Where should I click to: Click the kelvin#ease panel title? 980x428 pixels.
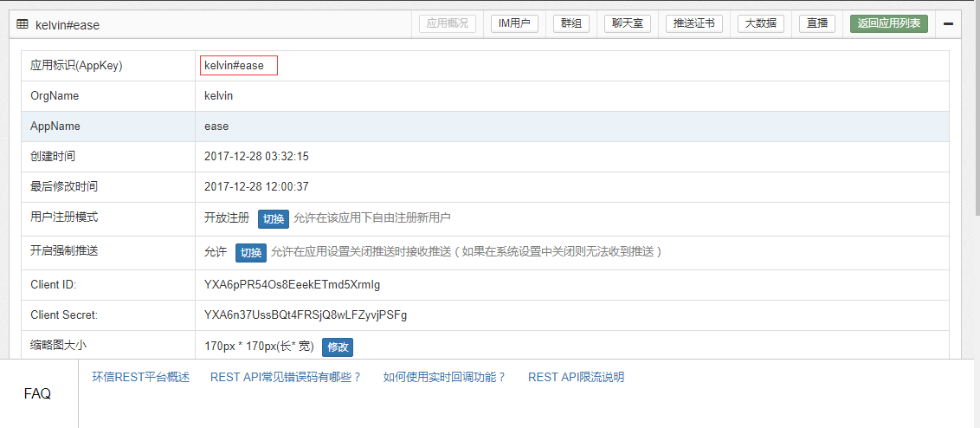(68, 25)
